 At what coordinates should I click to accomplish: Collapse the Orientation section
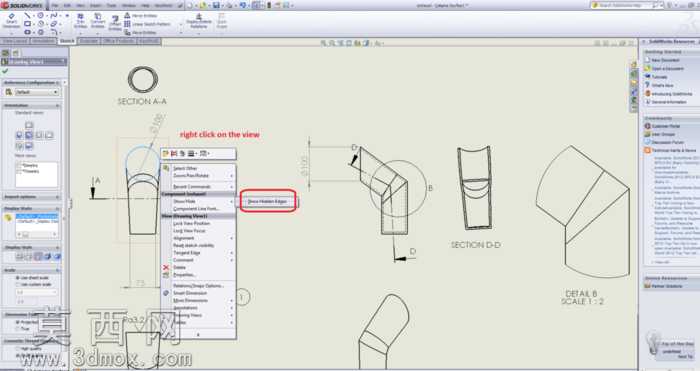click(x=58, y=106)
